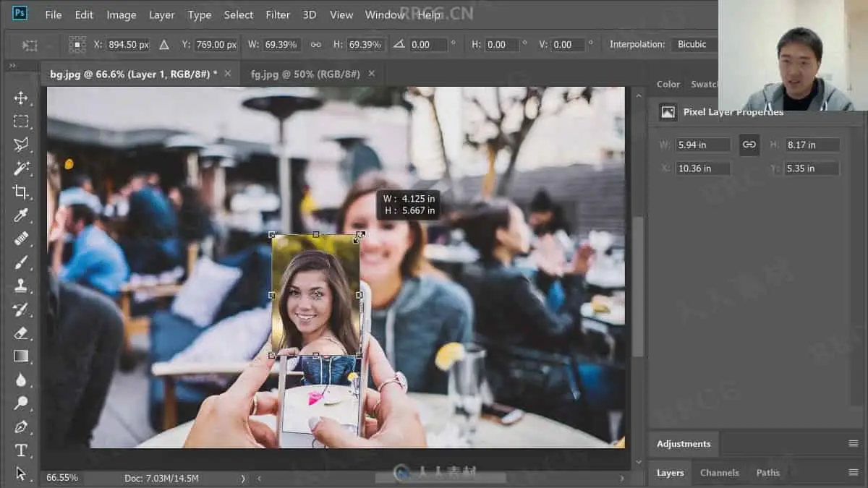
Task: Select the Horizontal Type tool
Action: click(x=21, y=450)
